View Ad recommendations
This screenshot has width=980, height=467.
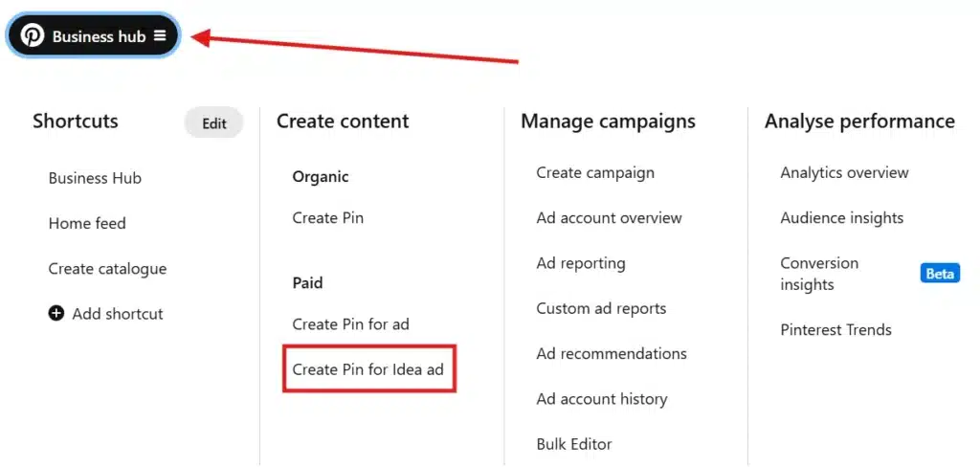612,354
